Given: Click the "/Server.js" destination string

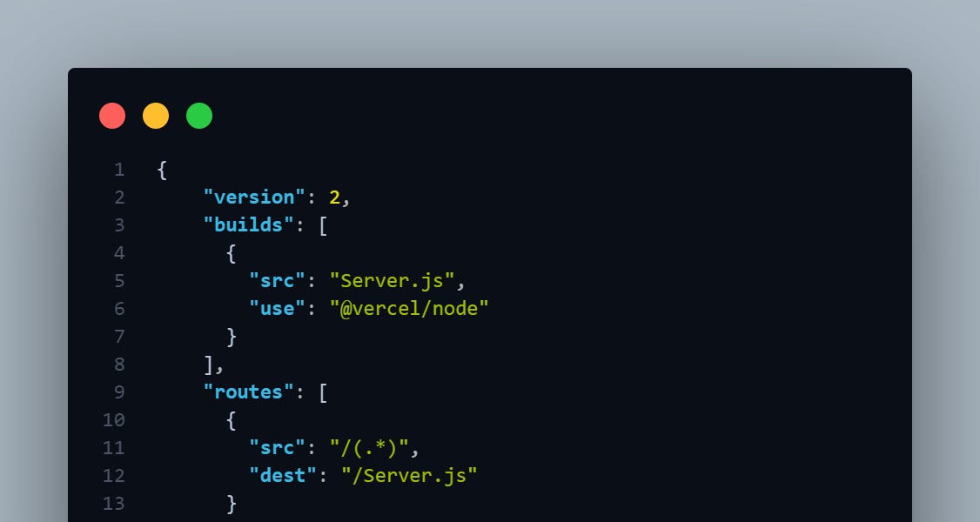Looking at the screenshot, I should 409,476.
